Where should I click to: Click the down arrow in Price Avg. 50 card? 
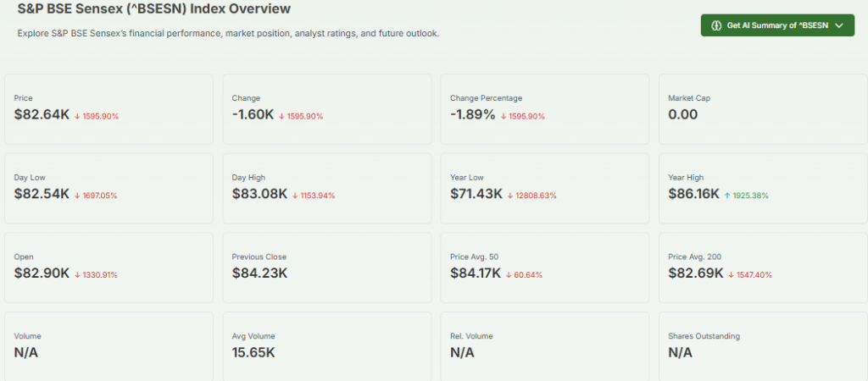pos(509,274)
